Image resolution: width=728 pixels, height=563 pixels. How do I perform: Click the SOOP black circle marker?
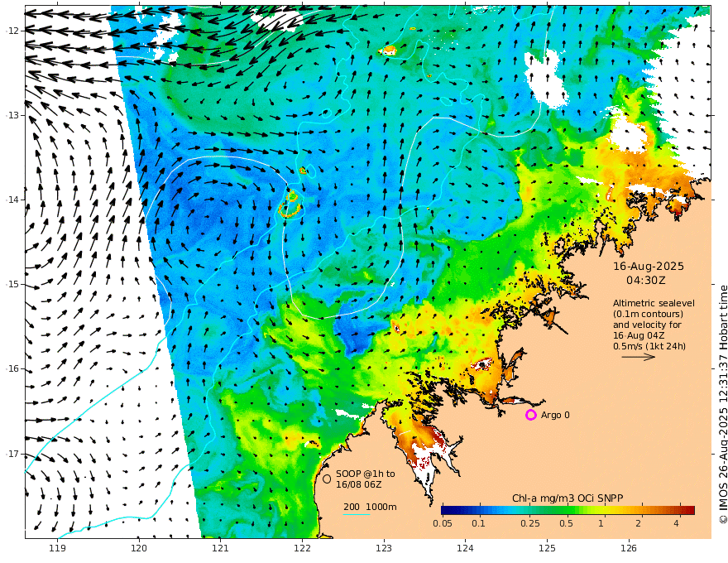click(327, 479)
